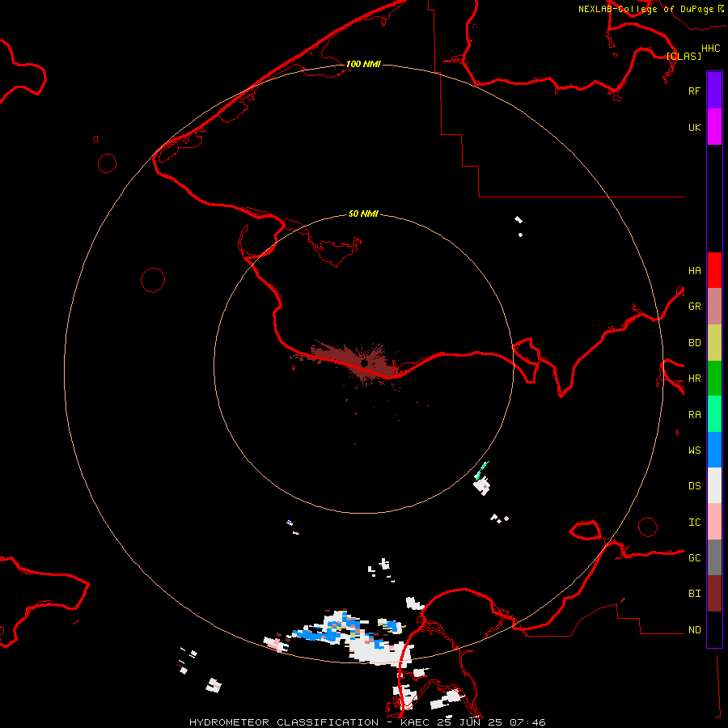This screenshot has width=728, height=728.
Task: Click the HHC product label
Action: click(710, 49)
